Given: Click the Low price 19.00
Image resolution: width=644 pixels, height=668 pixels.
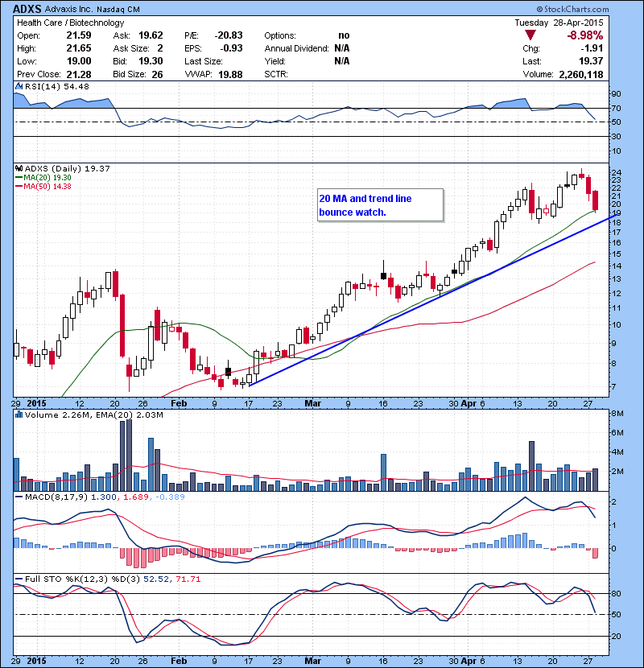Looking at the screenshot, I should click(79, 61).
